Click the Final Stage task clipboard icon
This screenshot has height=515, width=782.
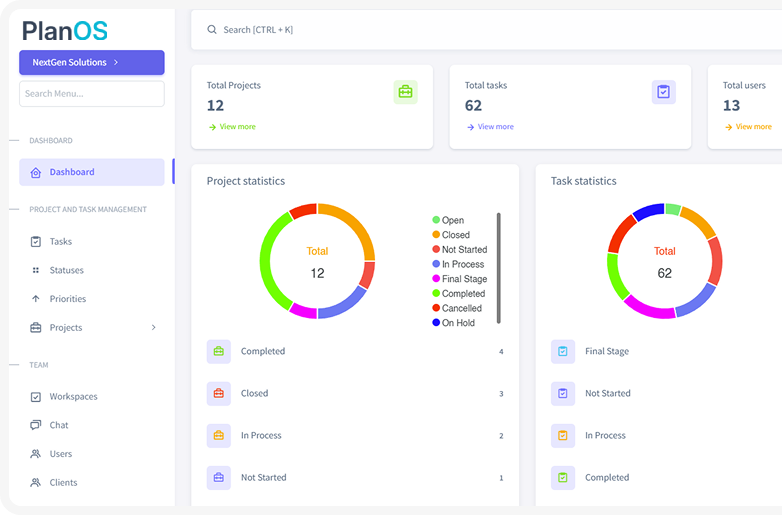562,352
